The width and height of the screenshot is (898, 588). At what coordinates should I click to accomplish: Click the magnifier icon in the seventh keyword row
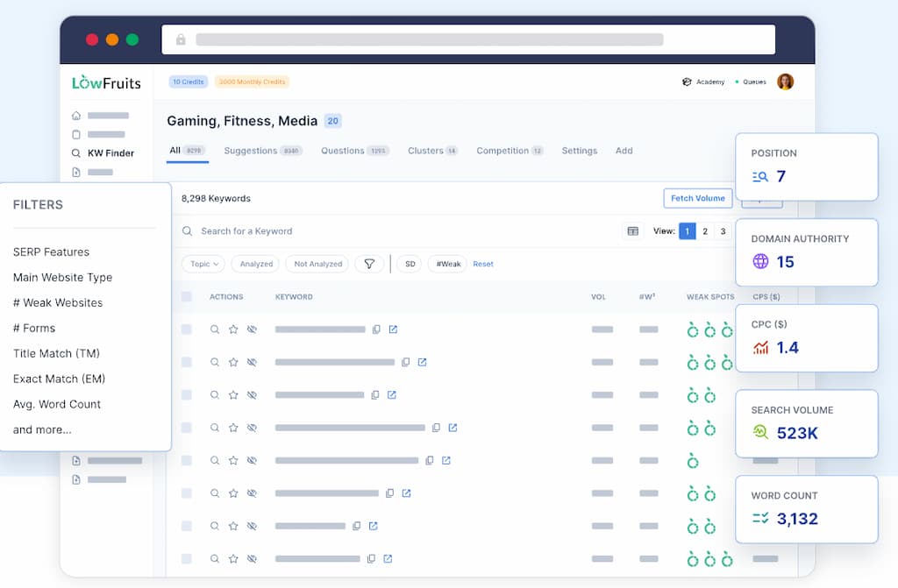coord(214,526)
